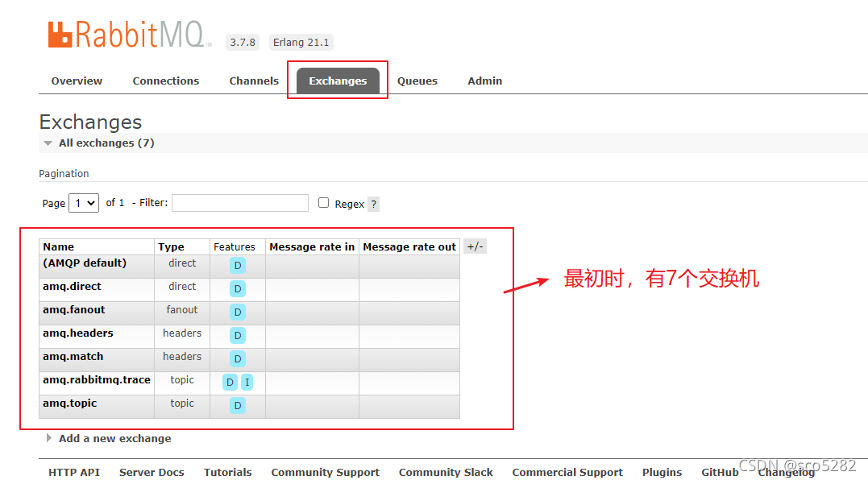Image resolution: width=868 pixels, height=480 pixels.
Task: Click D feature badge for amq.fanout
Action: pos(238,312)
